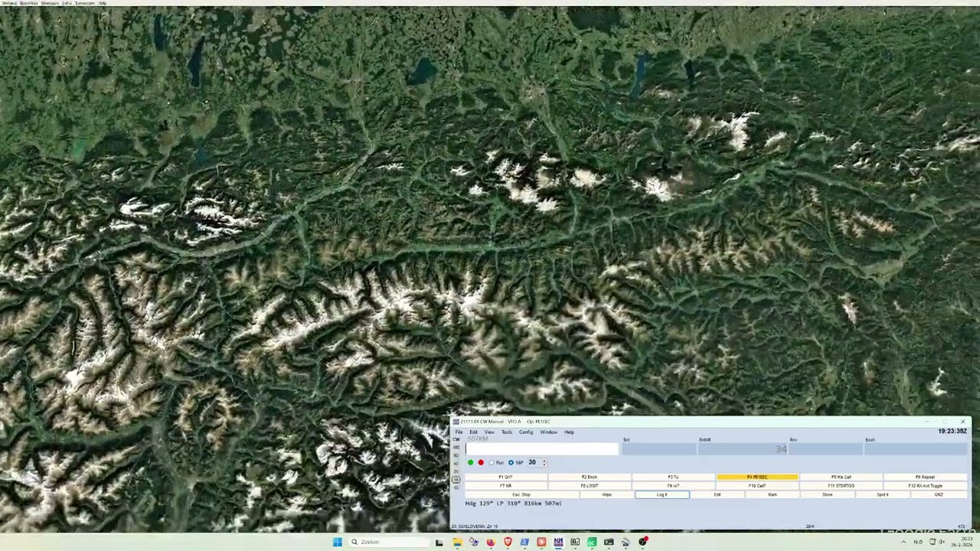
Task: Open the Extra menu in Google Earth
Action: tap(67, 3)
